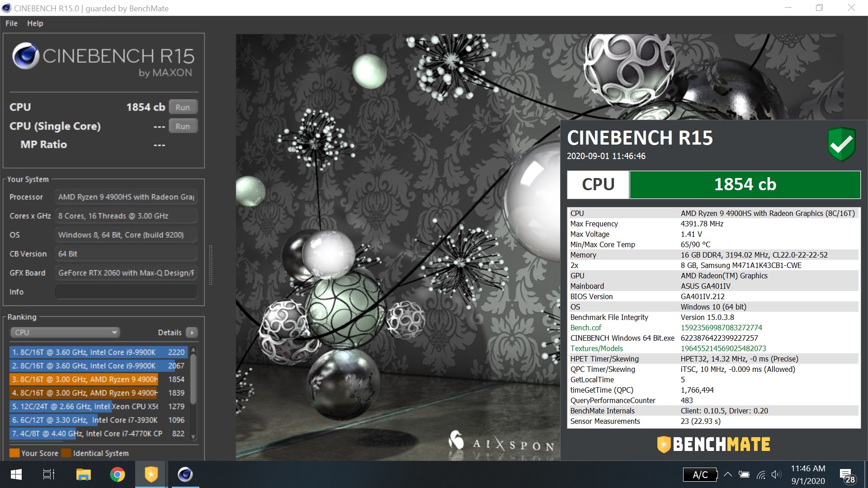Screen dimensions: 868x488
Task: Click the Cinebench title bar app icon
Action: point(6,8)
